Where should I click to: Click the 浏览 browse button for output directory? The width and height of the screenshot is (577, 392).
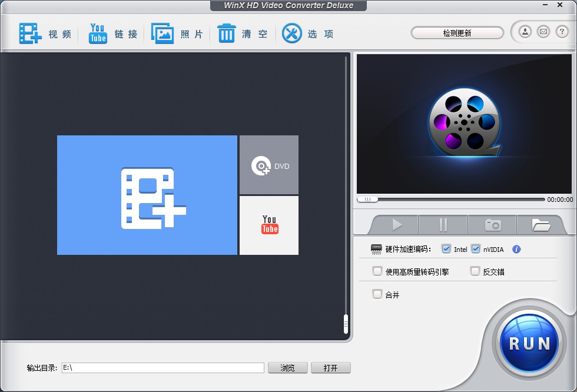(x=287, y=367)
